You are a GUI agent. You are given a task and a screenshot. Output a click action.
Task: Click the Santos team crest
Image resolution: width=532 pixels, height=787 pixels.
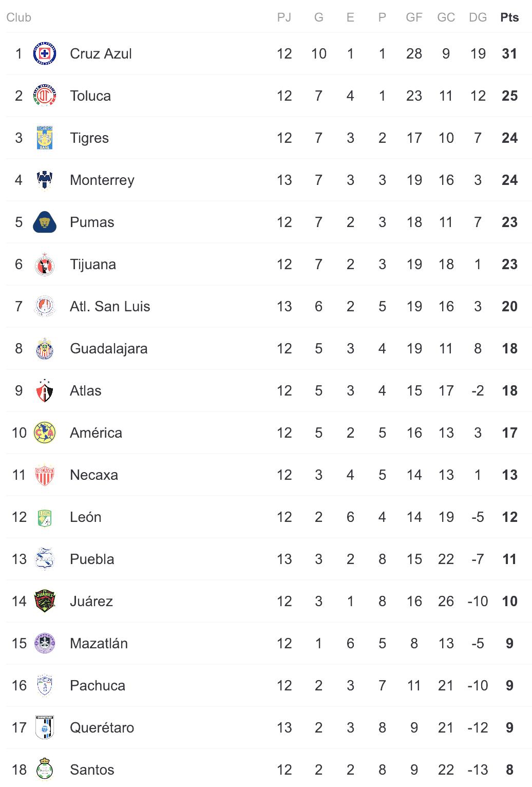click(x=45, y=770)
